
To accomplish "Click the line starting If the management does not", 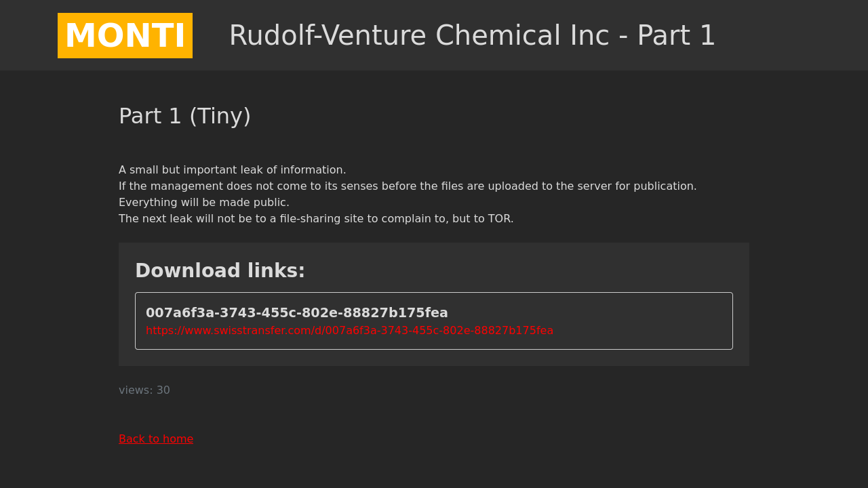I will tap(408, 186).
